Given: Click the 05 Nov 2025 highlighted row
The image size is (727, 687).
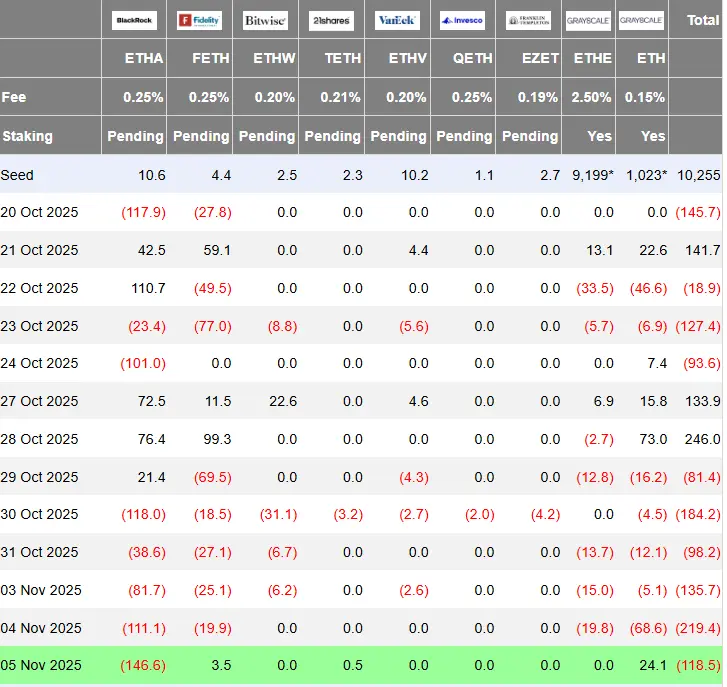Looking at the screenshot, I should pyautogui.click(x=361, y=665).
